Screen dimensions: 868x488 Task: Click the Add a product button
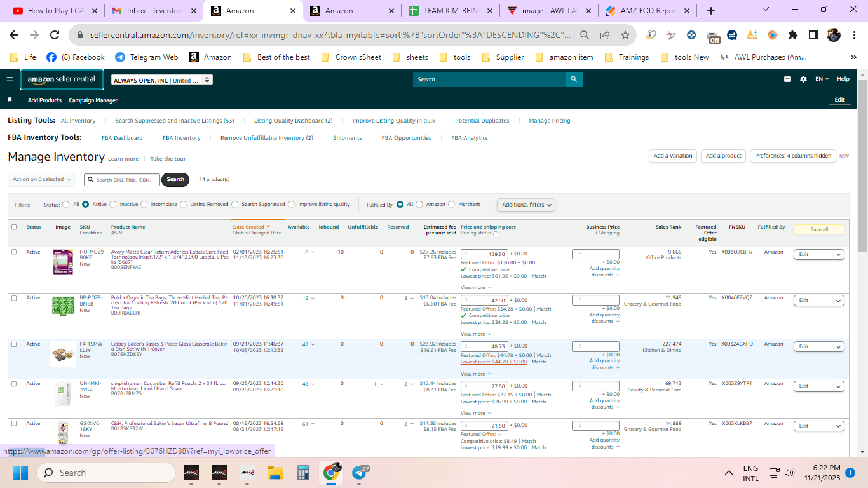(x=724, y=156)
